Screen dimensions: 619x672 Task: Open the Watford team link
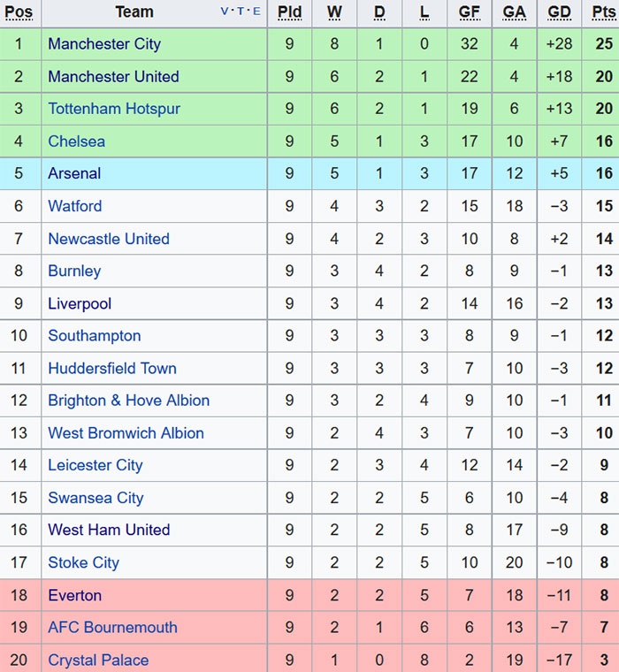pos(75,206)
